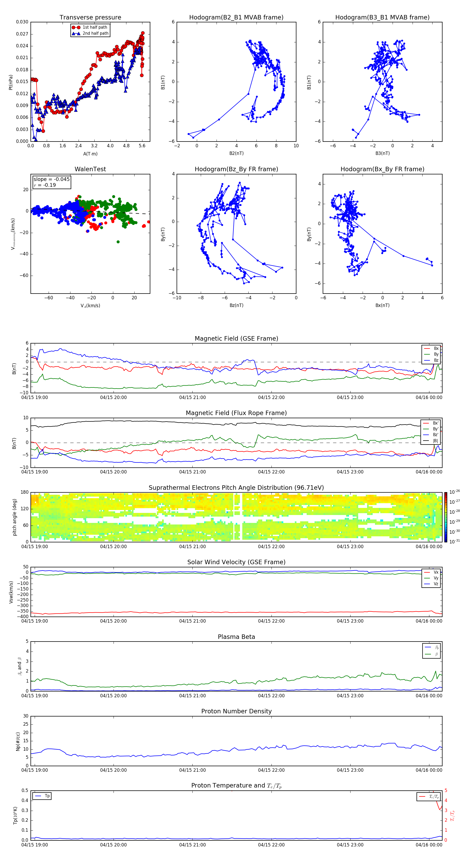Click |B| legend entry in Flux Rope panel
The height and width of the screenshot is (868, 473).
point(431,441)
